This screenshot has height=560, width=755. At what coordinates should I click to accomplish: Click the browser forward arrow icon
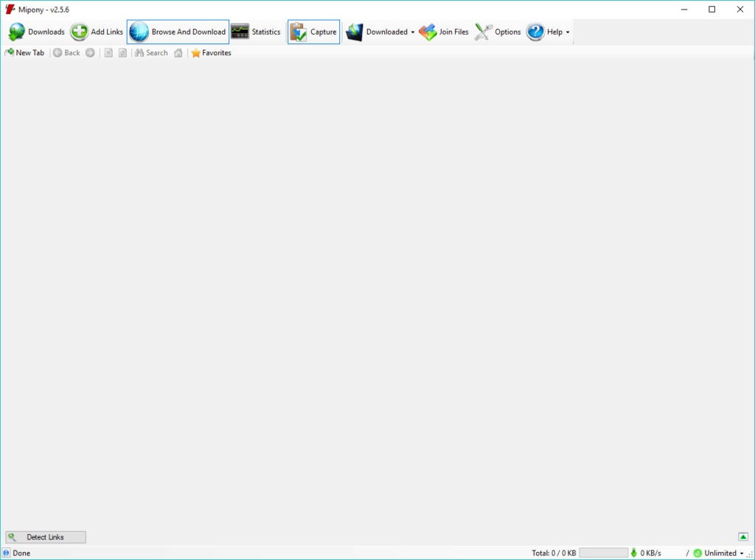(x=90, y=53)
